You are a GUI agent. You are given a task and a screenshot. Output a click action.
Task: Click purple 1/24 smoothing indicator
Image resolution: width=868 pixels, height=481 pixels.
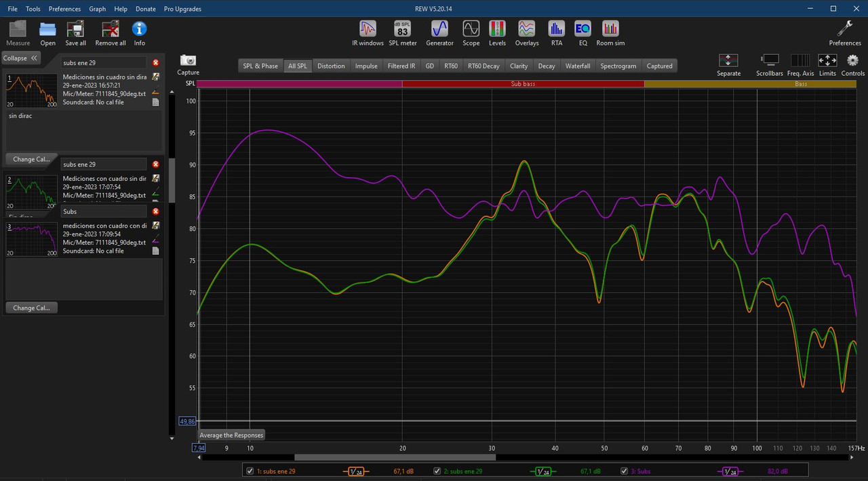tap(730, 471)
